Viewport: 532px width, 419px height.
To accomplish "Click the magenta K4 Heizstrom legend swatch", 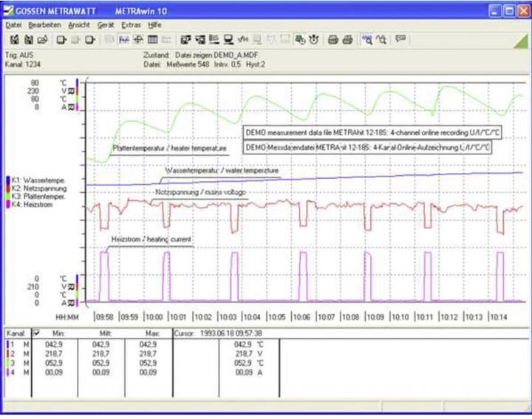I will click(x=8, y=205).
